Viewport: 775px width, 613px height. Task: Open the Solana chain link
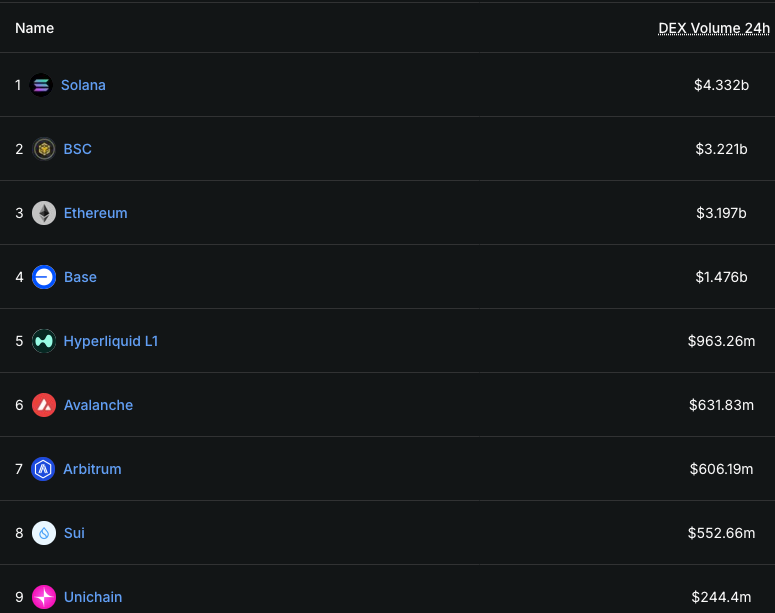(x=83, y=85)
